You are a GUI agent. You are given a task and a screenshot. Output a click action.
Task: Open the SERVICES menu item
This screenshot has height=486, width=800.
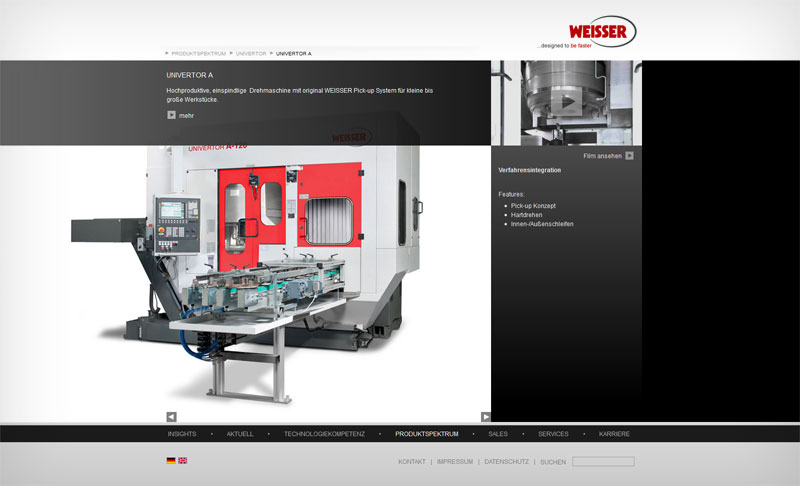tap(553, 434)
